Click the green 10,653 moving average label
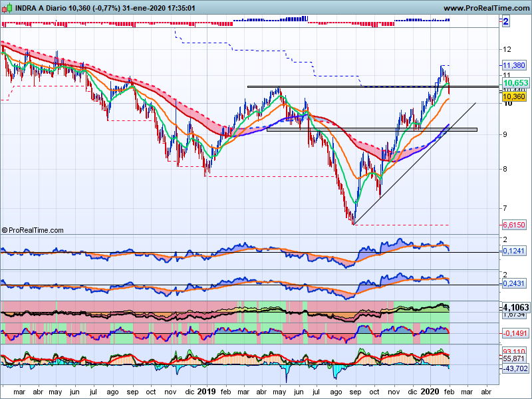532x399 pixels. tap(516, 82)
